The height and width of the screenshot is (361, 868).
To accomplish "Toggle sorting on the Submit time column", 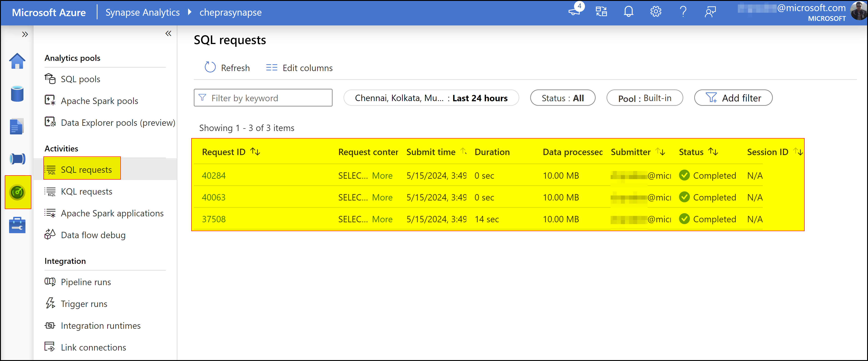I will tap(464, 151).
